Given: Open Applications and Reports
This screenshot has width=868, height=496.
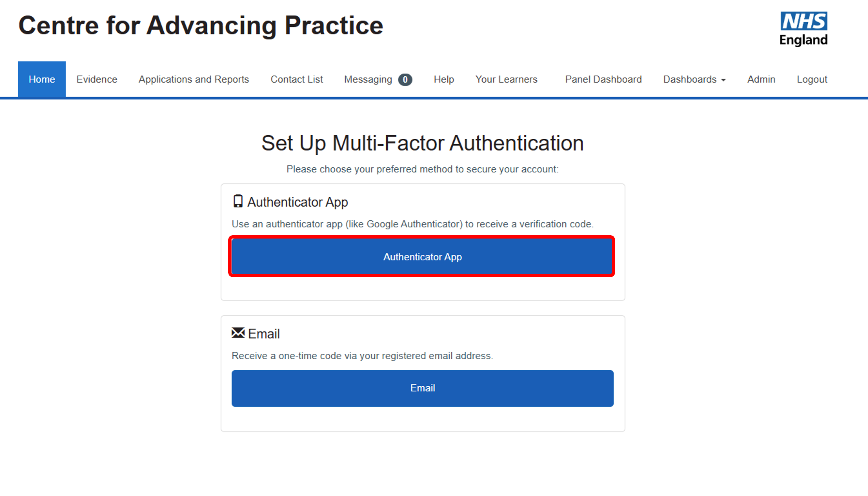Looking at the screenshot, I should coord(194,79).
